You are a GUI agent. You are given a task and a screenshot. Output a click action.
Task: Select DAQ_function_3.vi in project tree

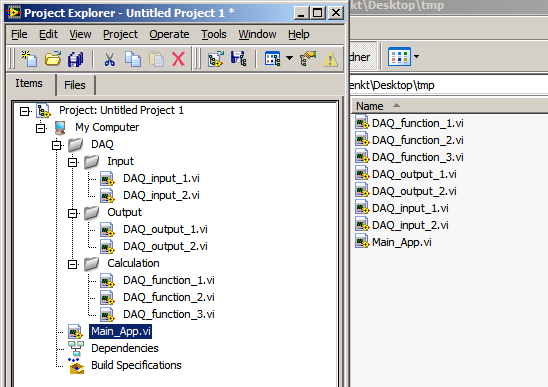pos(169,315)
